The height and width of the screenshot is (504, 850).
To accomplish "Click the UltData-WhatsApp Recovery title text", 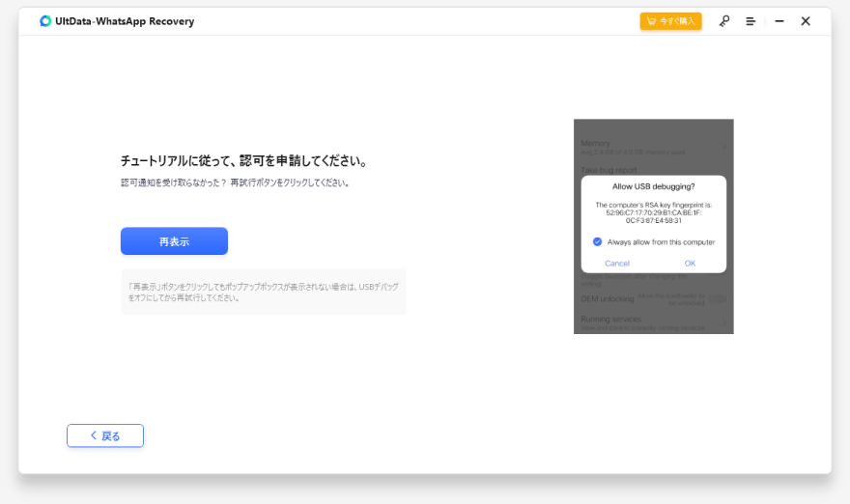I will [125, 21].
